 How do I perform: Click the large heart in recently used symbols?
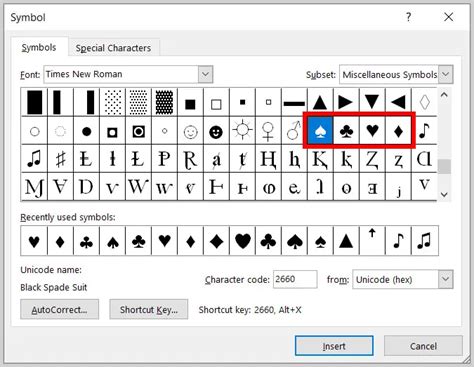[242, 241]
